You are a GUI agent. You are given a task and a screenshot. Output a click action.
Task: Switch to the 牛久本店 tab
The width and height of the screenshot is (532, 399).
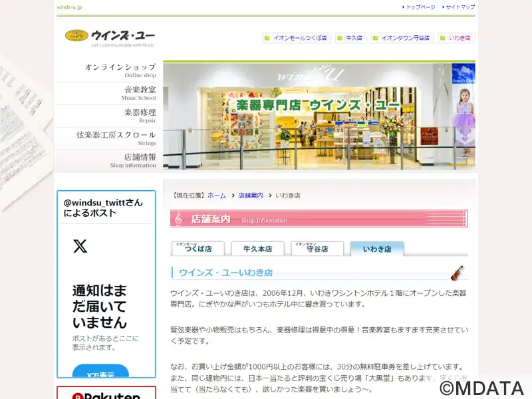pyautogui.click(x=258, y=249)
